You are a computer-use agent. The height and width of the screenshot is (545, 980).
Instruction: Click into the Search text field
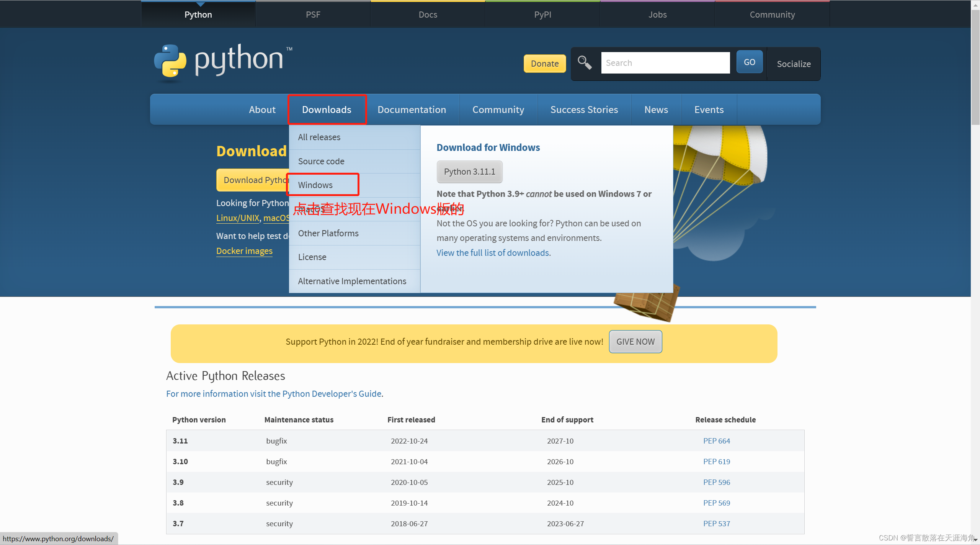click(x=665, y=63)
